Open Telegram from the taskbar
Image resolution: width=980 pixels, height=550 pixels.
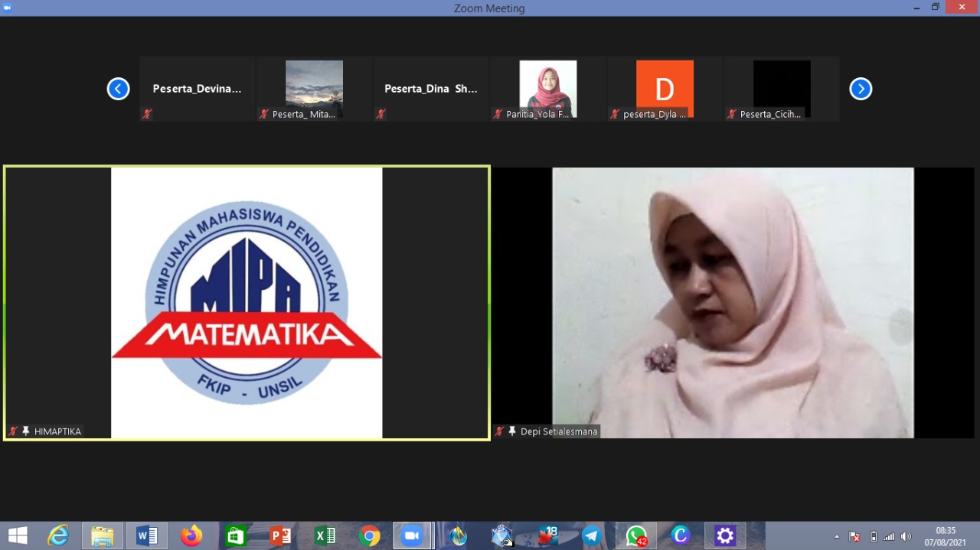pos(591,535)
